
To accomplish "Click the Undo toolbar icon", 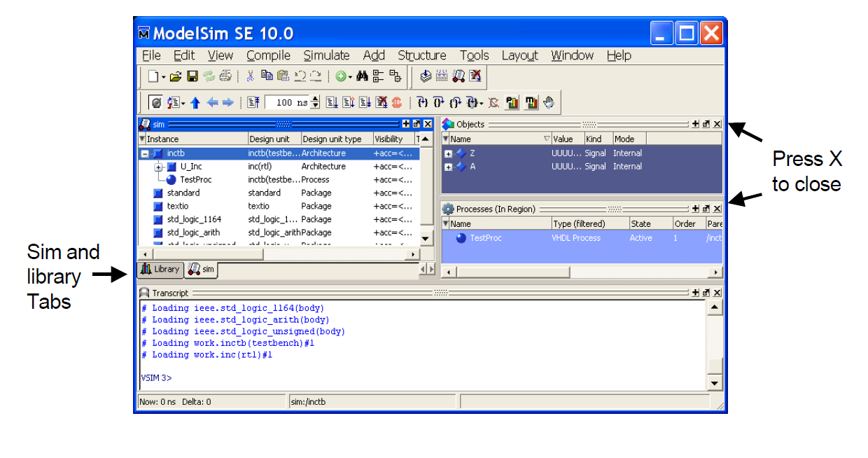I will (x=300, y=76).
